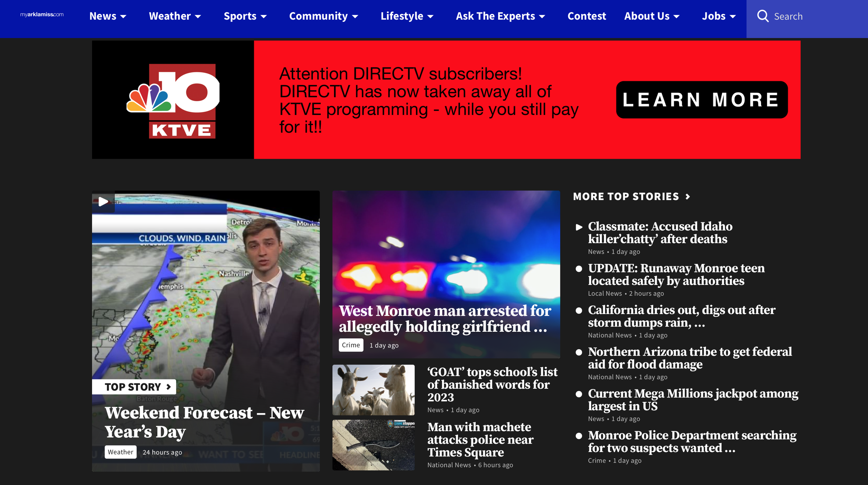Open the MORE TOP STORIES heading
This screenshot has width=868, height=485.
click(x=626, y=197)
